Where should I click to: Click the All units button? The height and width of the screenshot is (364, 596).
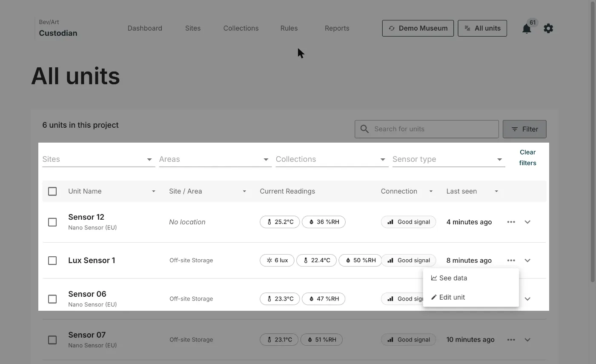click(x=482, y=28)
